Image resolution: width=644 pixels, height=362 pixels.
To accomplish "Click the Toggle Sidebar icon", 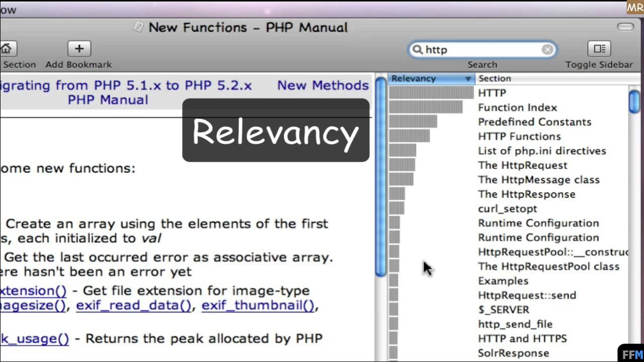I will pyautogui.click(x=599, y=49).
